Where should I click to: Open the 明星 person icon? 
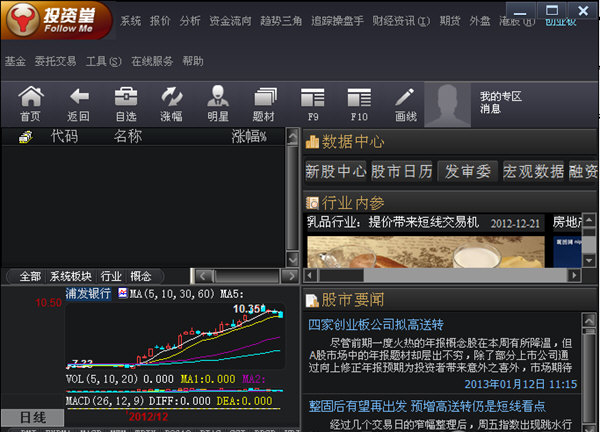pos(218,96)
